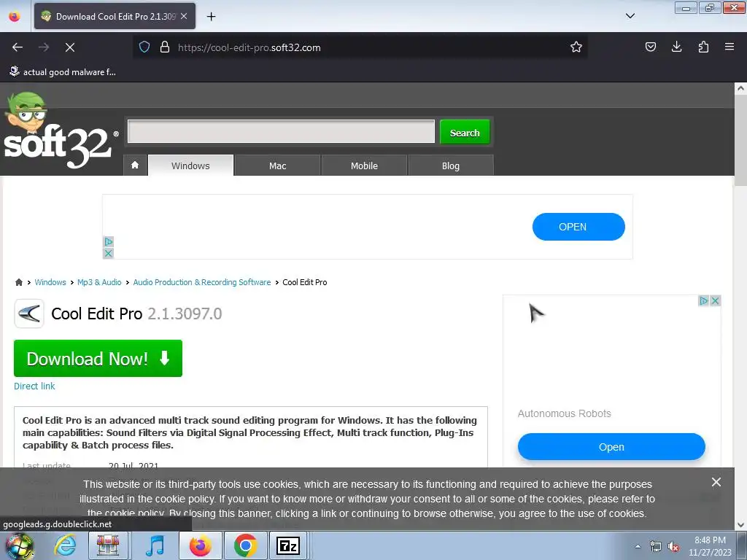Open the extensions puzzle icon

click(703, 47)
